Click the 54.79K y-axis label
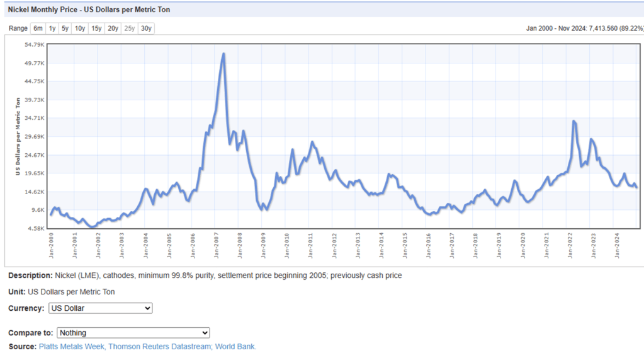 34,45
